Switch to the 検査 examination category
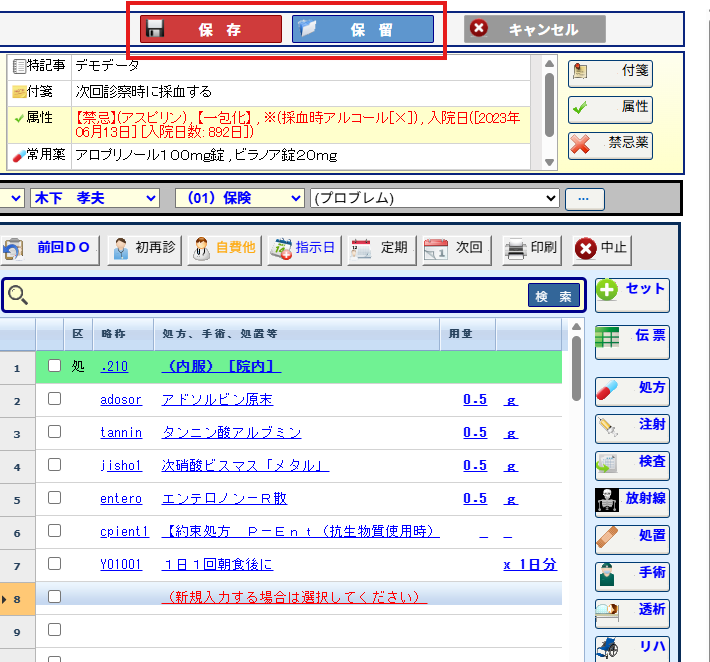This screenshot has height=662, width=710. [x=632, y=462]
